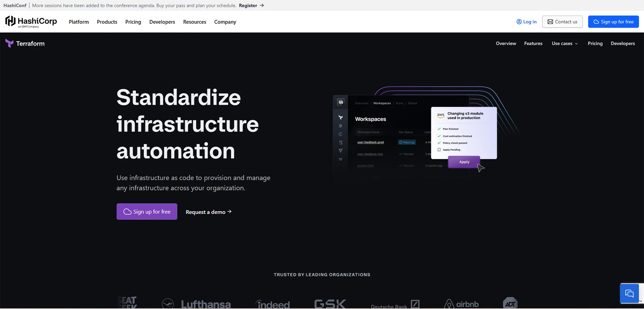
Task: Go to Terraform Features tab
Action: pyautogui.click(x=533, y=43)
